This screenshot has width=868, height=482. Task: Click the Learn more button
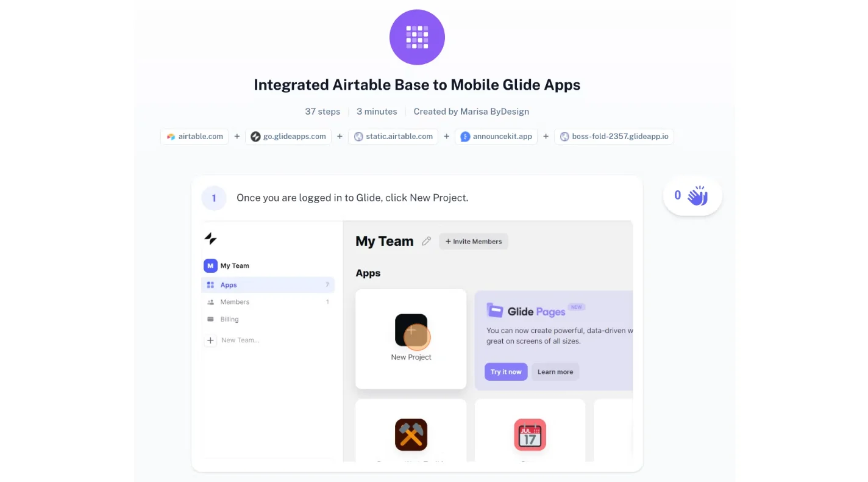[x=555, y=372]
